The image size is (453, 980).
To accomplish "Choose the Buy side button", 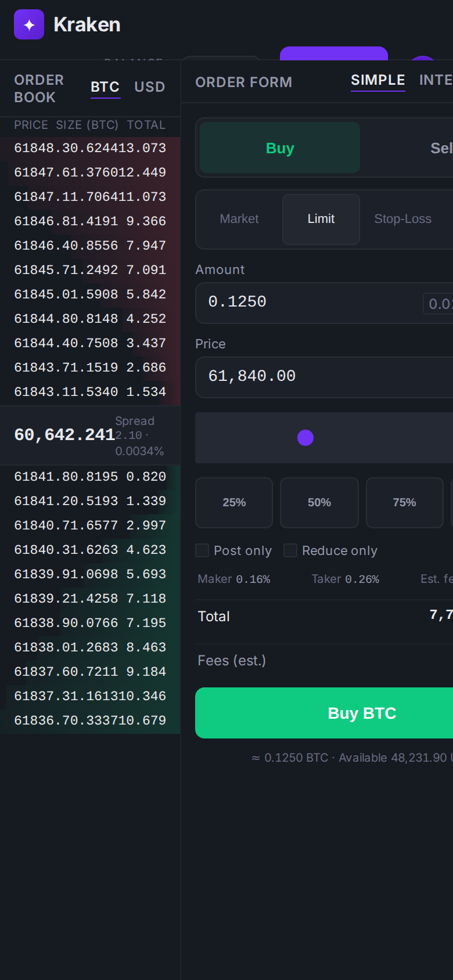I will [280, 148].
